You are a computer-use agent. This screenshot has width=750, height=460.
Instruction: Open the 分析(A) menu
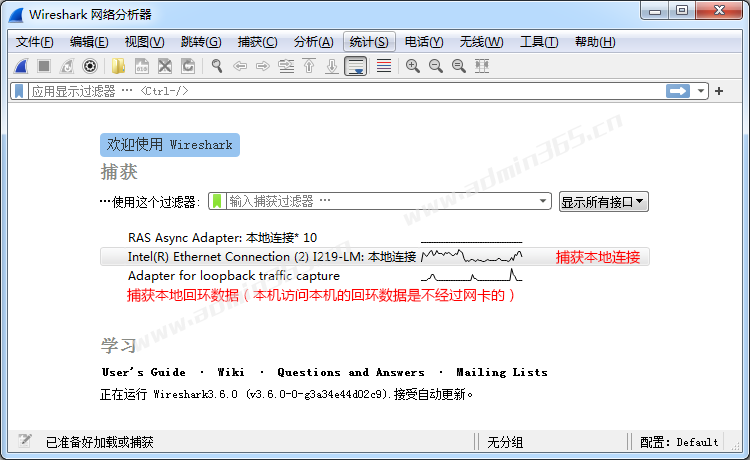tap(313, 42)
